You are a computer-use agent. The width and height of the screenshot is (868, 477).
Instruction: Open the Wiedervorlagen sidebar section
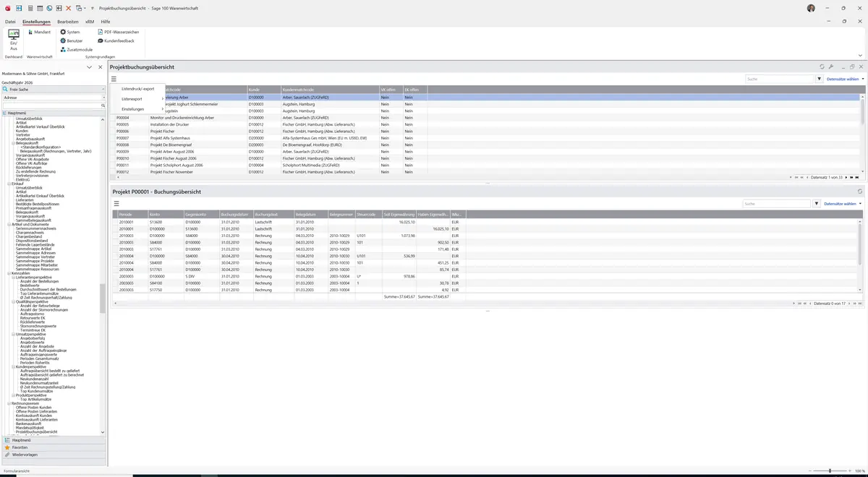click(54, 455)
